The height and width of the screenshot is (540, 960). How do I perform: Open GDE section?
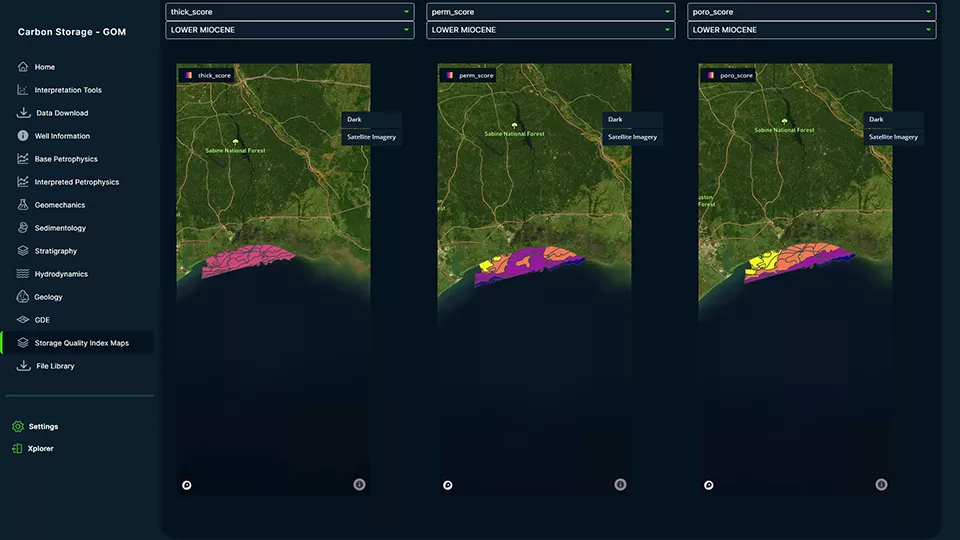point(42,320)
